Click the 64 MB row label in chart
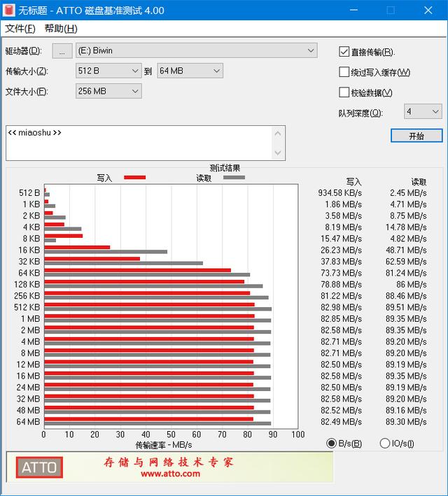The image size is (448, 496). [x=28, y=422]
